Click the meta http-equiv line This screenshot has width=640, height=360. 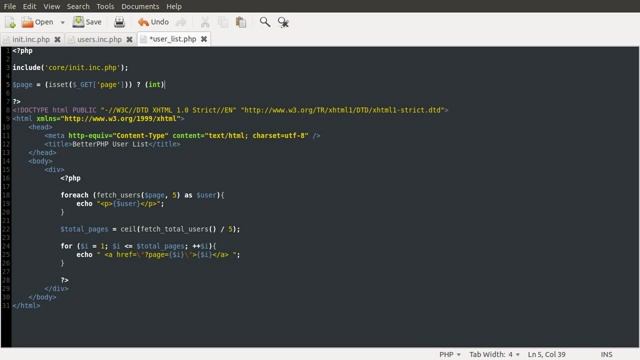182,136
